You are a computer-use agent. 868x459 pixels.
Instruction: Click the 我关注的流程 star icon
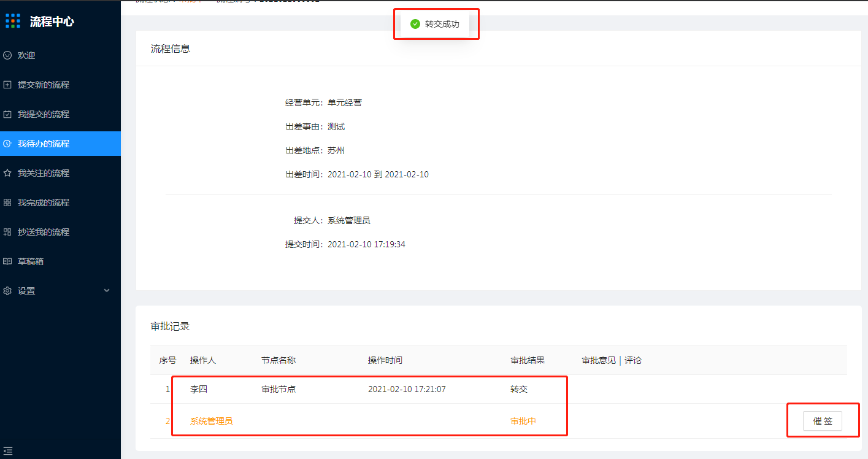[7, 173]
